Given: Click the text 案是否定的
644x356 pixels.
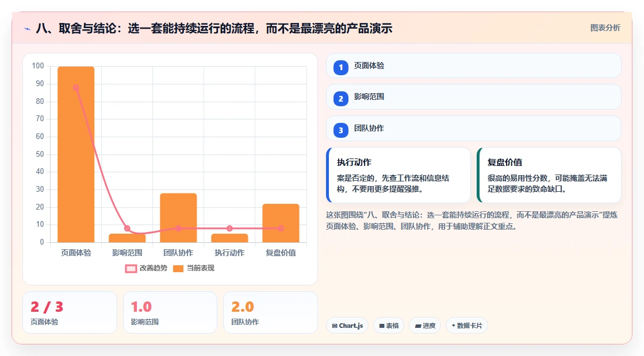Looking at the screenshot, I should tap(356, 178).
